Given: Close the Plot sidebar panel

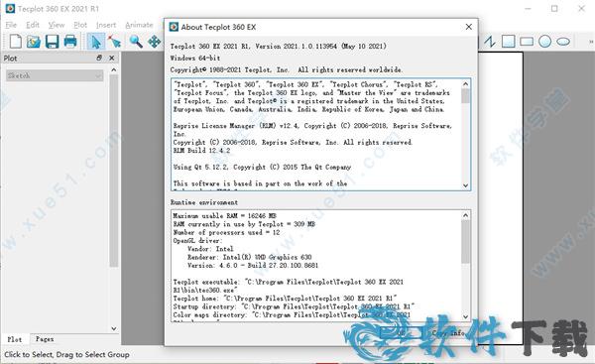Looking at the screenshot, I should click(111, 58).
